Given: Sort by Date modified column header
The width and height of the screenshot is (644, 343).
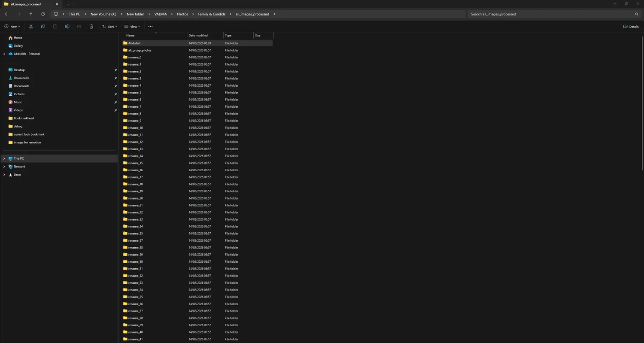Looking at the screenshot, I should click(205, 36).
